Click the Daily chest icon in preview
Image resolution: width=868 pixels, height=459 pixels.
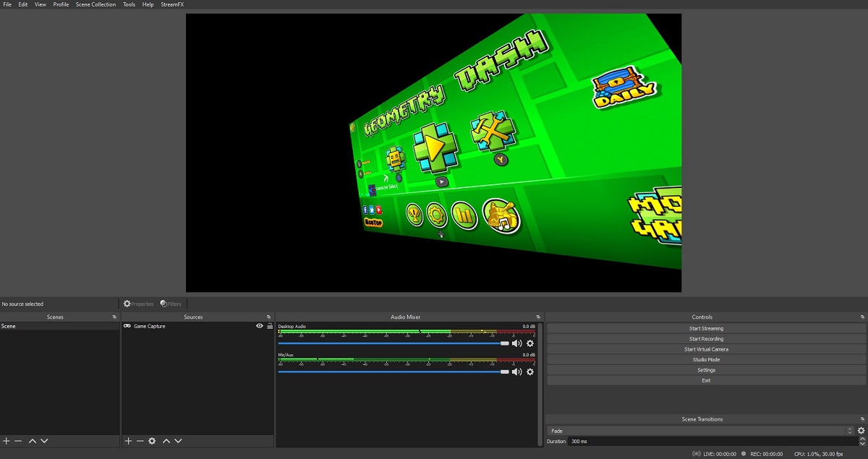tap(624, 88)
